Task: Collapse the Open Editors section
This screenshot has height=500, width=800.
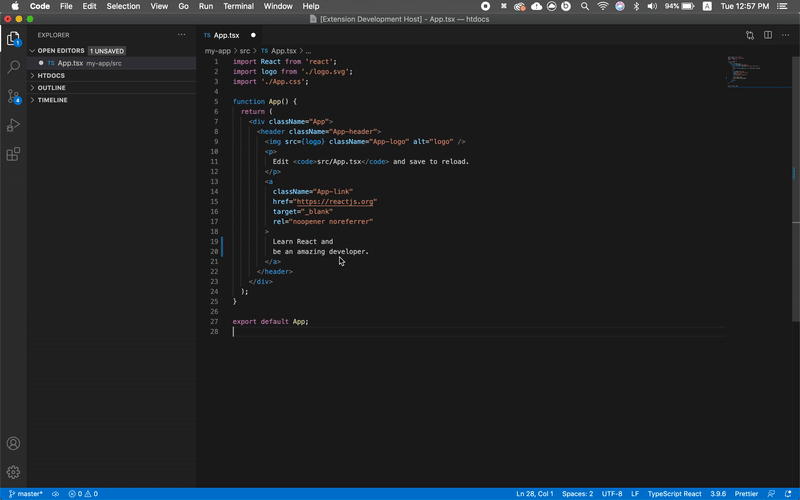Action: (x=60, y=50)
